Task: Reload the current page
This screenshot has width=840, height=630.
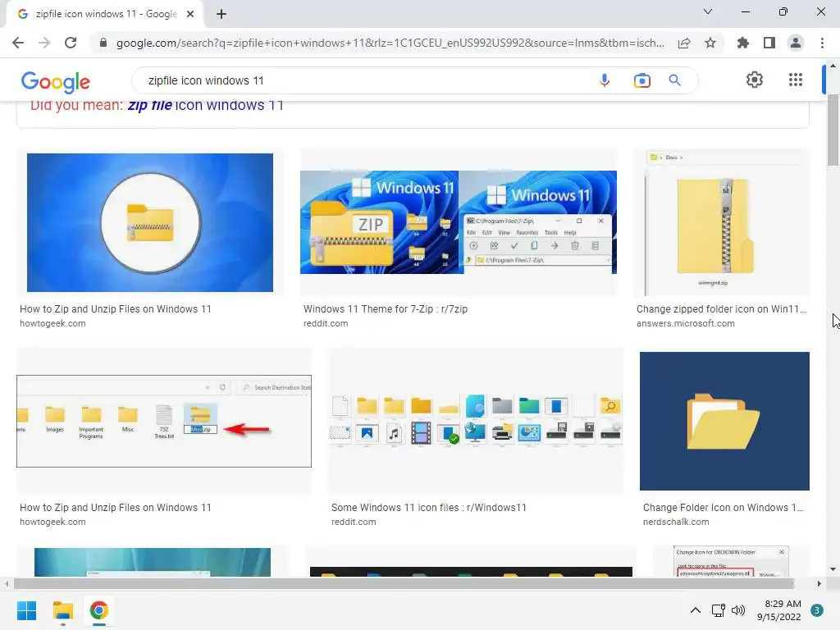Action: point(71,43)
